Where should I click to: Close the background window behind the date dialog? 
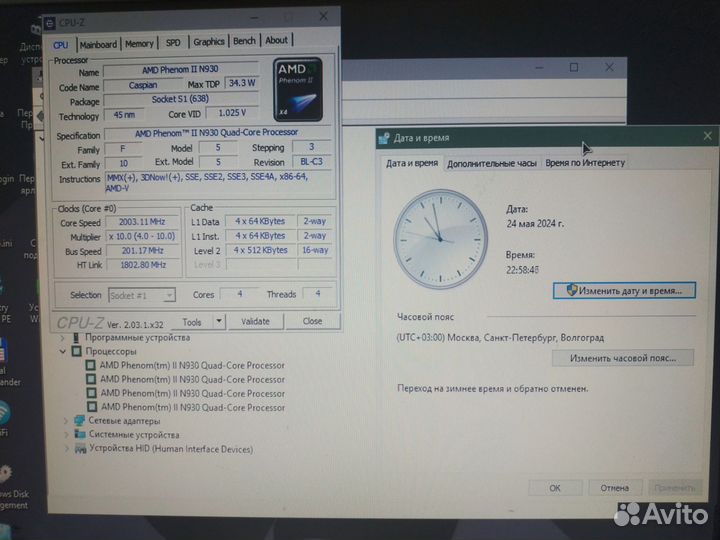609,68
